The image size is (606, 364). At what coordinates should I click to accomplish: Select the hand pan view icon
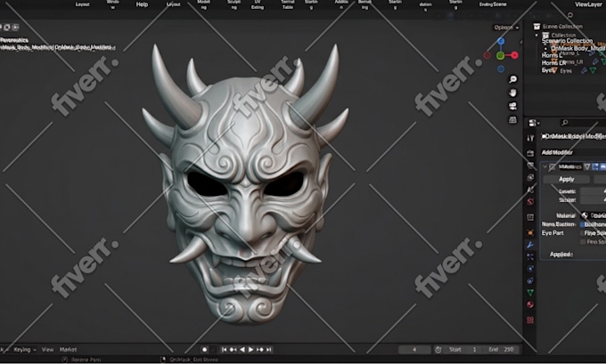[x=512, y=93]
